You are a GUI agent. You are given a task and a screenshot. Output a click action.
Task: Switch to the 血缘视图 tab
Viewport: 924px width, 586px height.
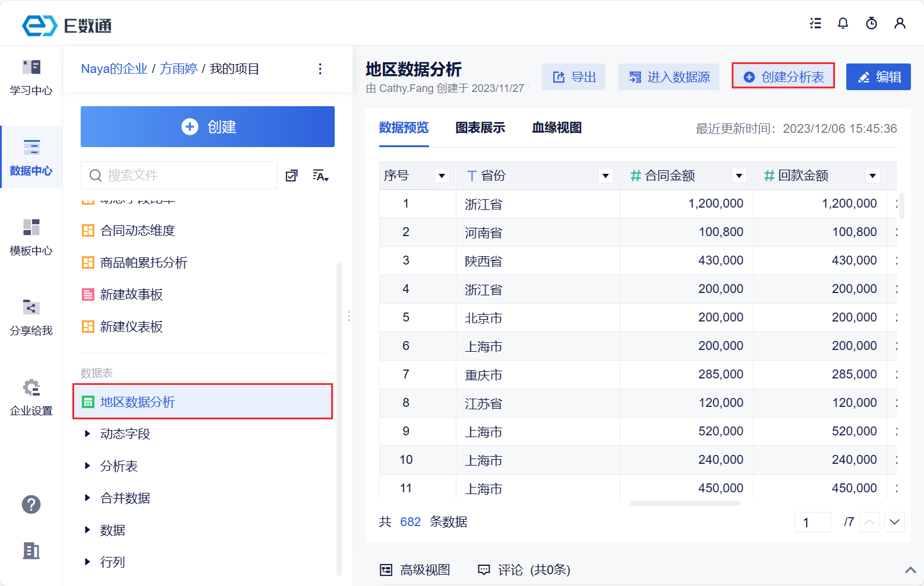(x=557, y=128)
